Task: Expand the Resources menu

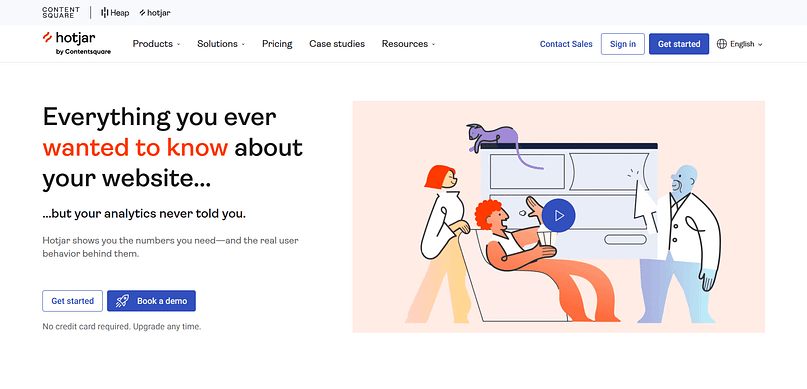Action: pos(408,44)
